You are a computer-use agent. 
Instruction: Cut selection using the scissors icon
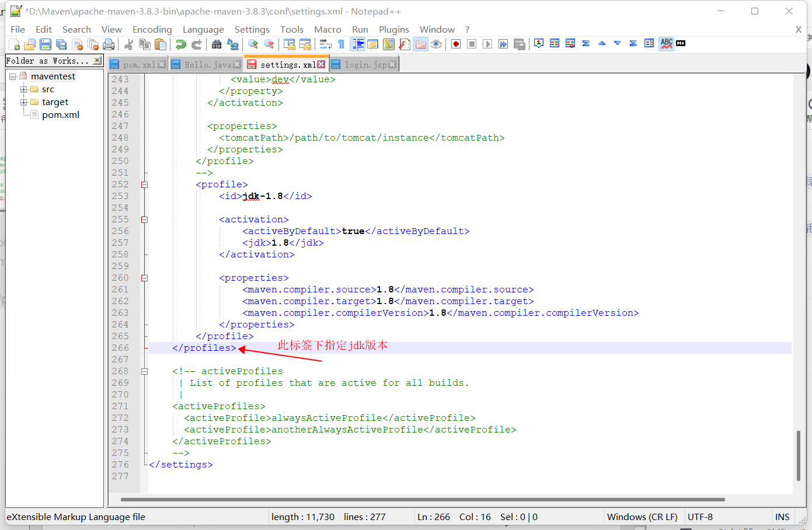click(x=129, y=44)
